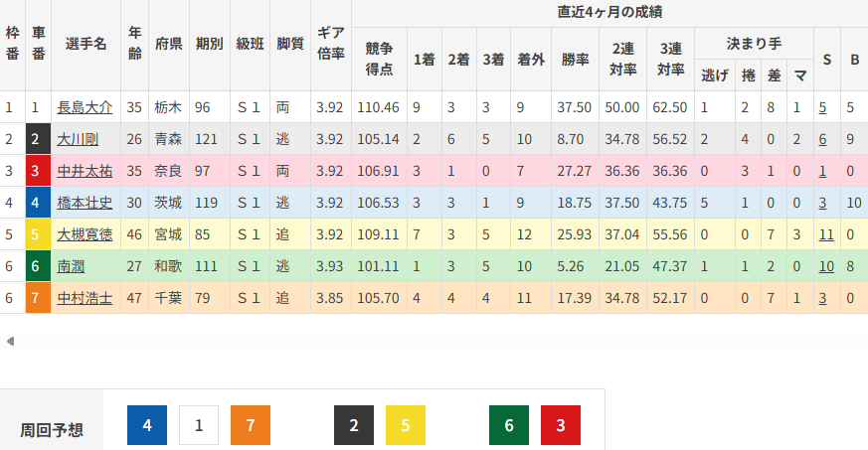The height and width of the screenshot is (450, 868).
Task: Click the red number 3 box in 周回予想
Action: (x=561, y=425)
